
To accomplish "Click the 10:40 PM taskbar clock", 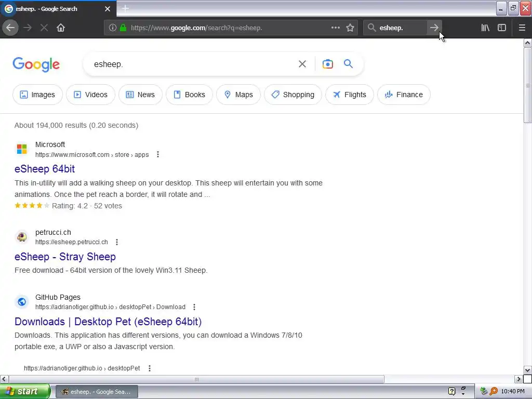I will pos(513,391).
